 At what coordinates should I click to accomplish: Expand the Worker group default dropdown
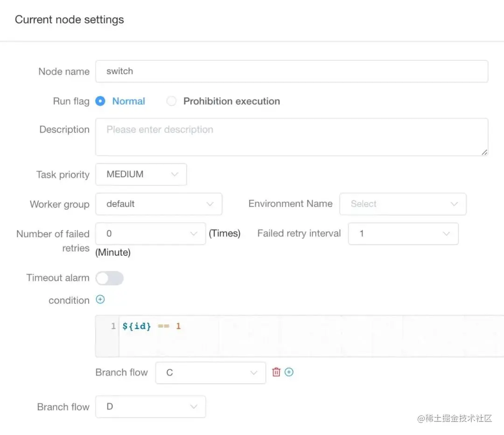coord(159,204)
